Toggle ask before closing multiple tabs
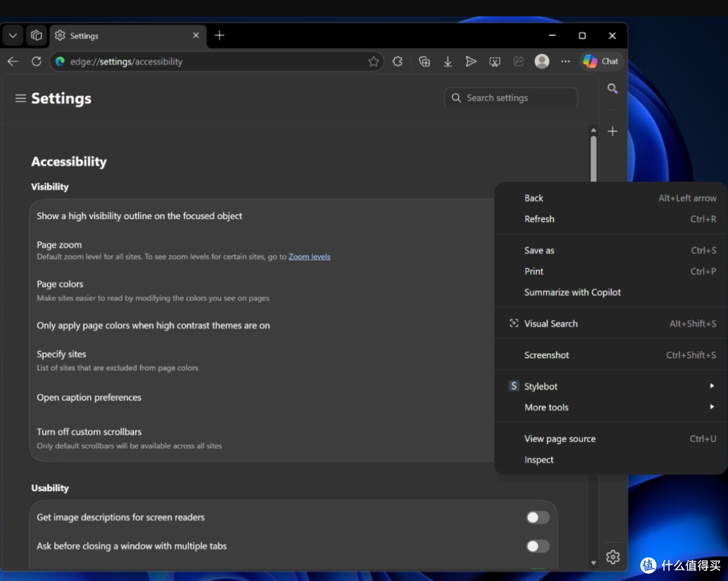This screenshot has height=581, width=728. click(538, 546)
